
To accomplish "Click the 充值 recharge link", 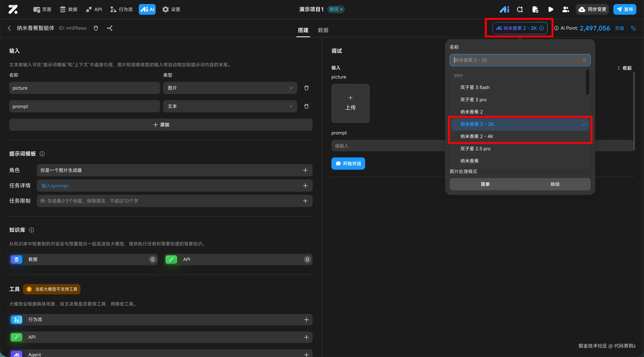I will [x=619, y=28].
